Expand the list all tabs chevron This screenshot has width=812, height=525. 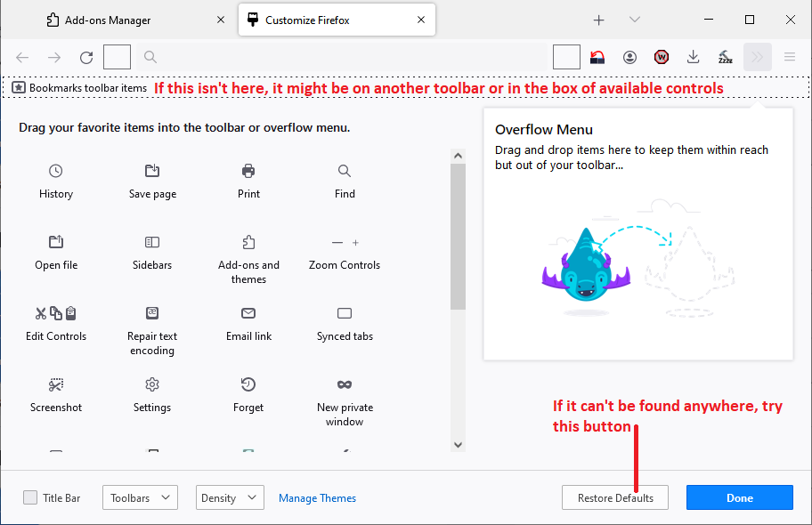coord(634,20)
